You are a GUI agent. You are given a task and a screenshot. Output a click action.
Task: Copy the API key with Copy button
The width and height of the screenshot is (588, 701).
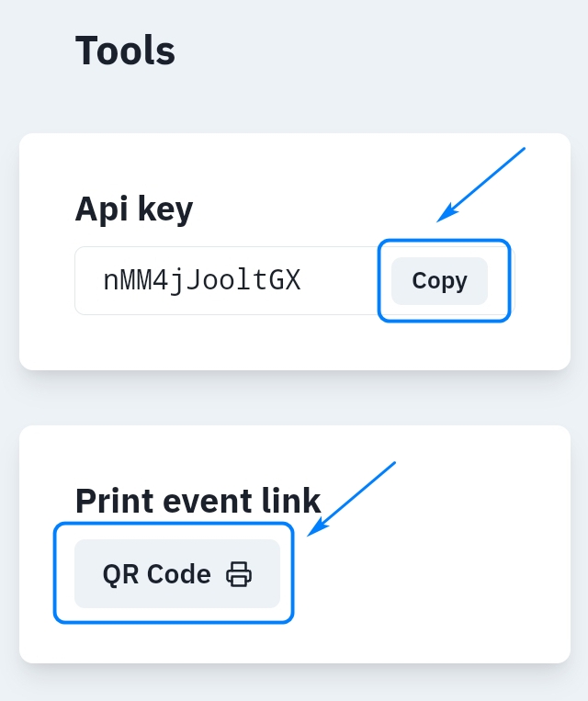pyautogui.click(x=439, y=281)
